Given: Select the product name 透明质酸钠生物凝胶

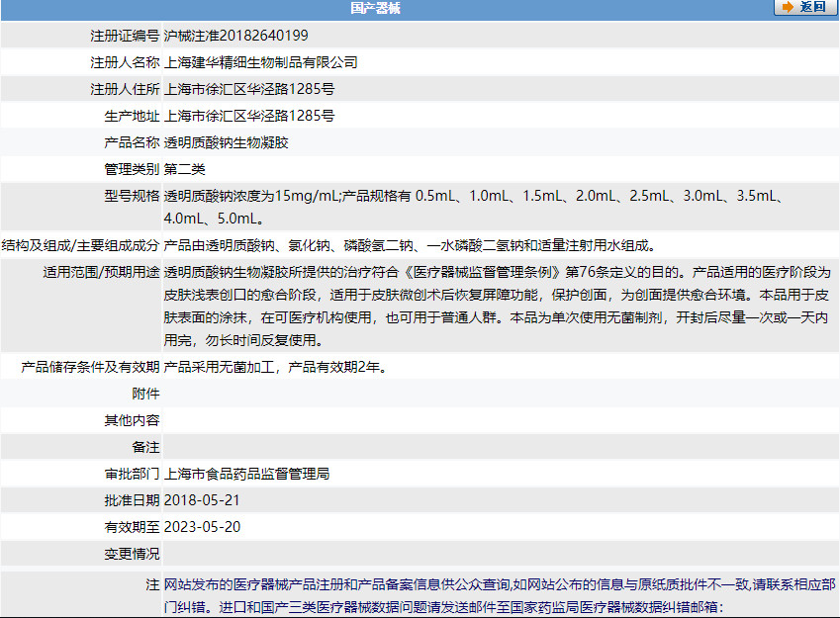Looking at the screenshot, I should [226, 142].
